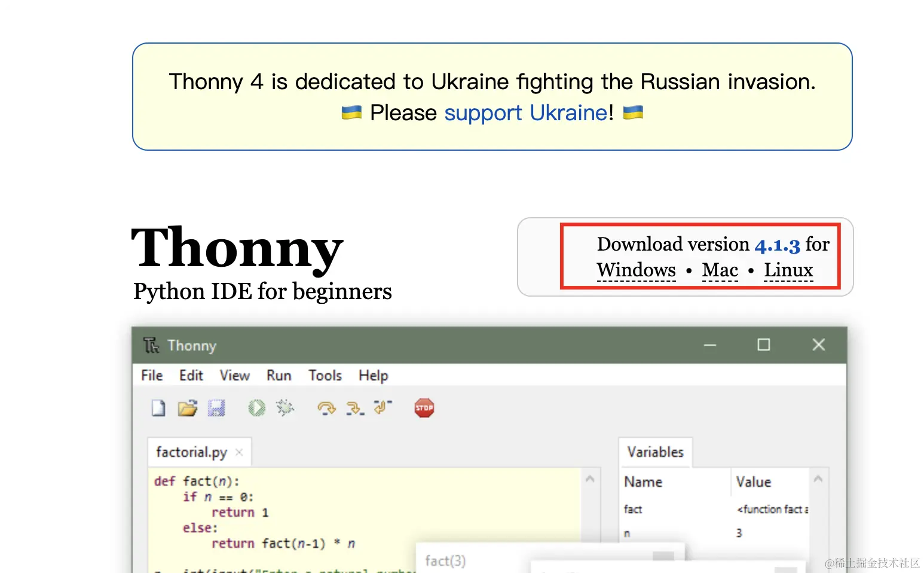Image resolution: width=924 pixels, height=573 pixels.
Task: Choose the Mac download link
Action: (720, 270)
